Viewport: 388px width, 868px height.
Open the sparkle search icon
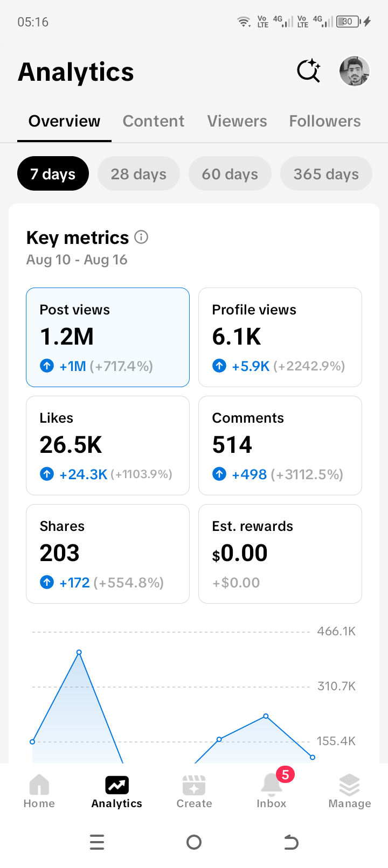click(x=309, y=71)
